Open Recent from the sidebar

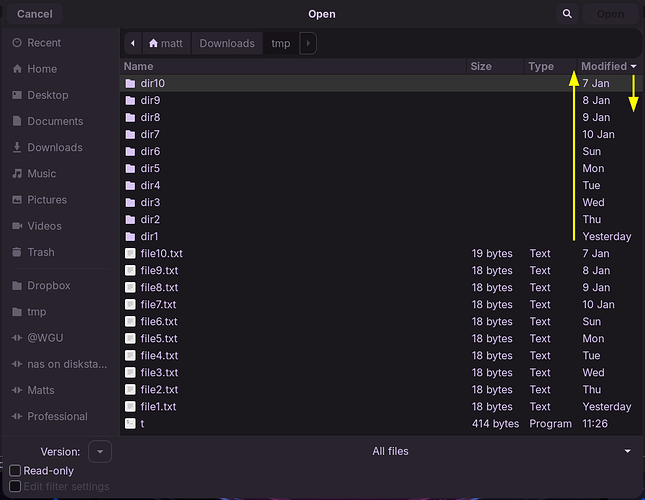pyautogui.click(x=44, y=43)
